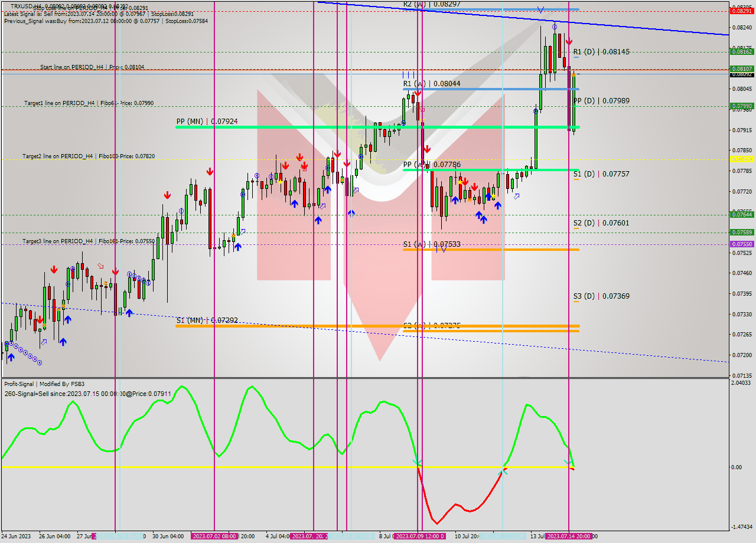The image size is (756, 543).
Task: Click the 'R2 (W) | 0.08297' label
Action: point(432,4)
